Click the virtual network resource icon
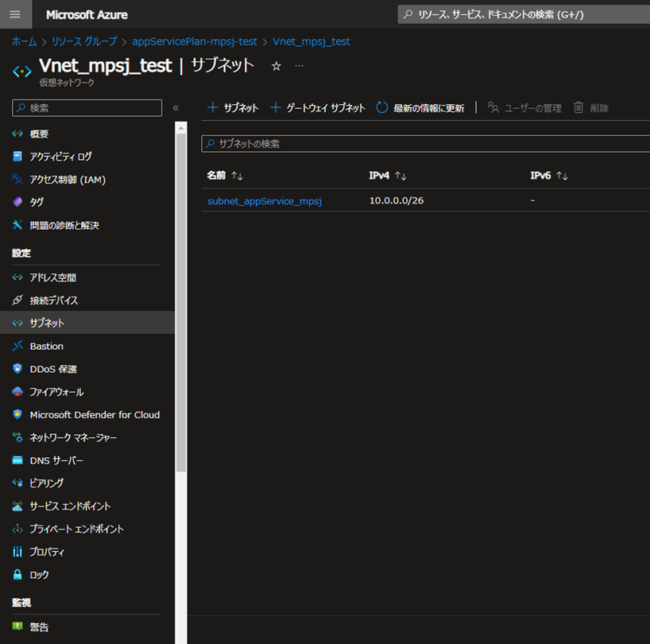Image resolution: width=650 pixels, height=644 pixels. (x=22, y=72)
